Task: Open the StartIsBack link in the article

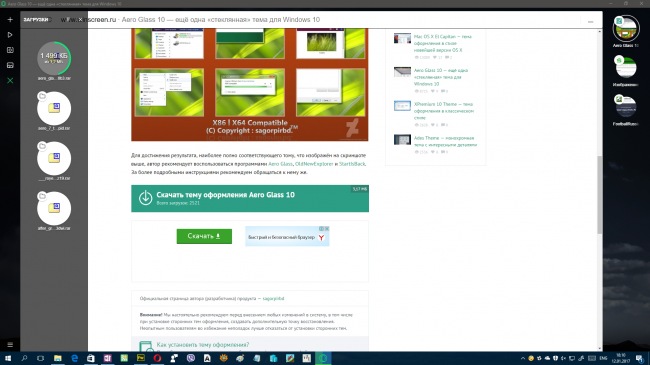Action: pos(352,164)
